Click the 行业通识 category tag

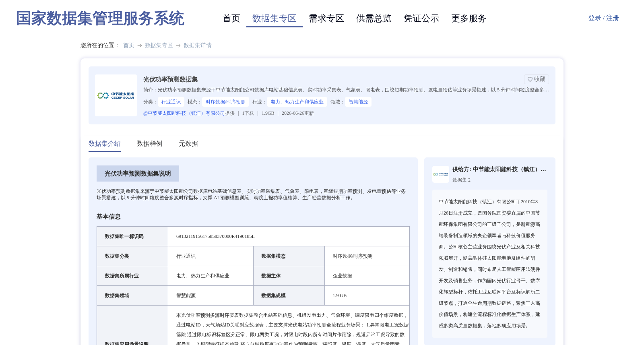pyautogui.click(x=171, y=102)
